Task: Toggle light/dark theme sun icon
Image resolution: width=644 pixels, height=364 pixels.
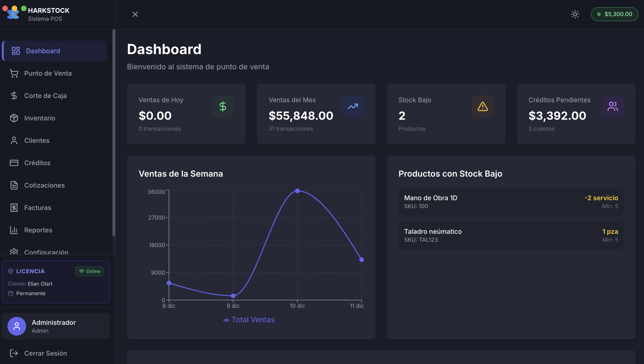Action: point(575,14)
